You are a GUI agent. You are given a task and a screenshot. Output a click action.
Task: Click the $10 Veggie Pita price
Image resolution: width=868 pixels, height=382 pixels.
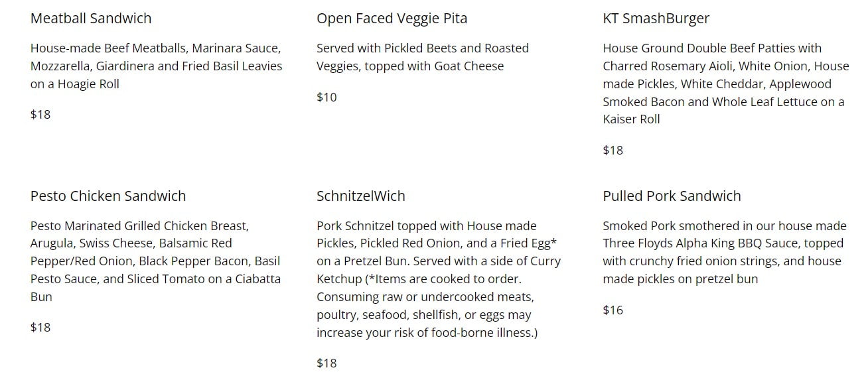[x=326, y=97]
